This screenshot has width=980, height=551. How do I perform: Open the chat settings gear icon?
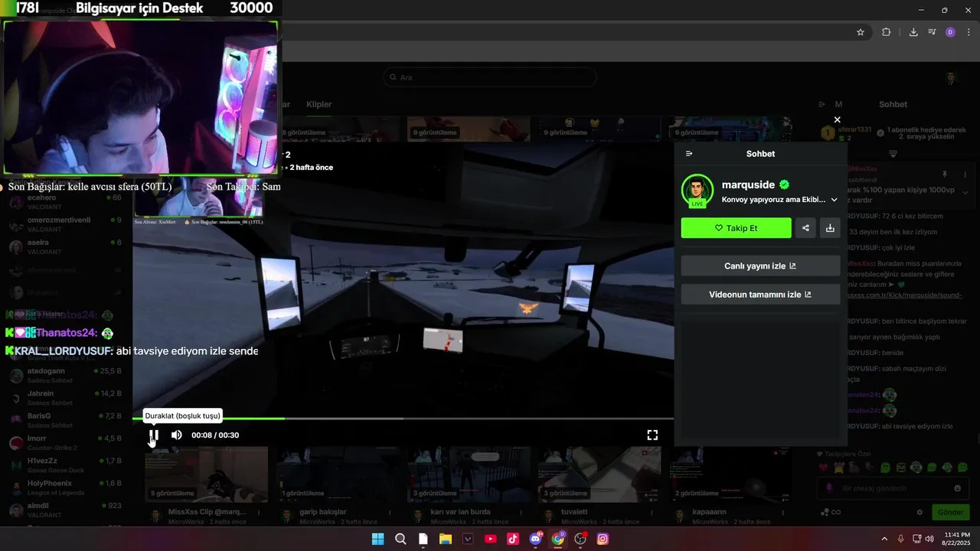920,512
